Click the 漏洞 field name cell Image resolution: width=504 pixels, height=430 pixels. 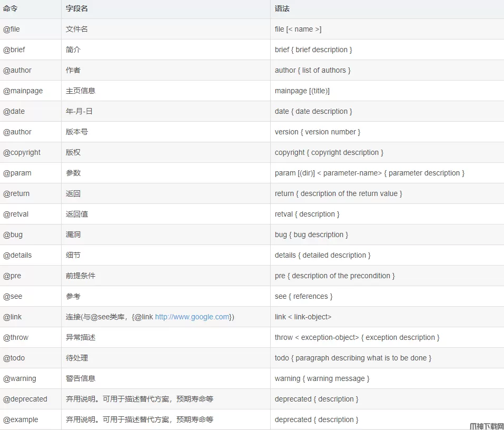click(73, 234)
